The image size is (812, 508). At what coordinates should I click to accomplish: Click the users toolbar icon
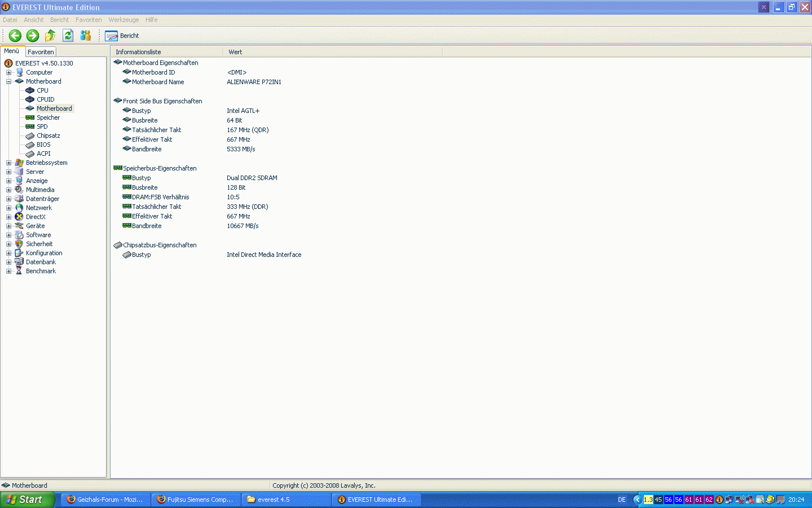click(85, 36)
